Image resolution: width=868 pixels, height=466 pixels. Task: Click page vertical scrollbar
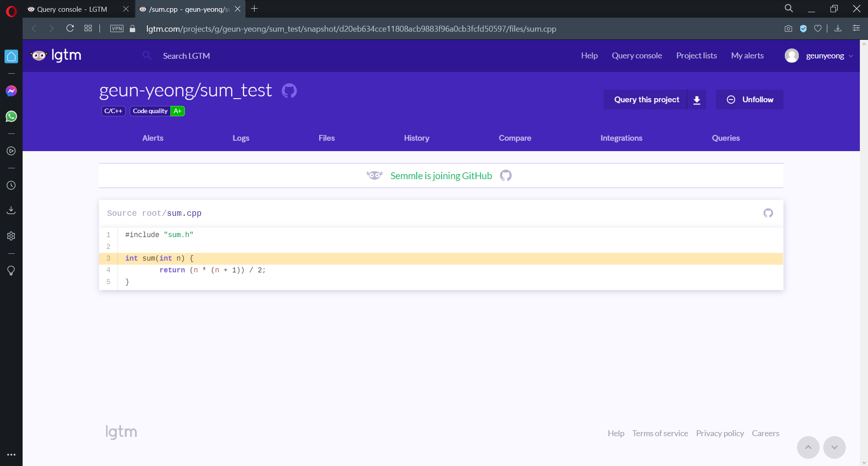[x=864, y=252]
